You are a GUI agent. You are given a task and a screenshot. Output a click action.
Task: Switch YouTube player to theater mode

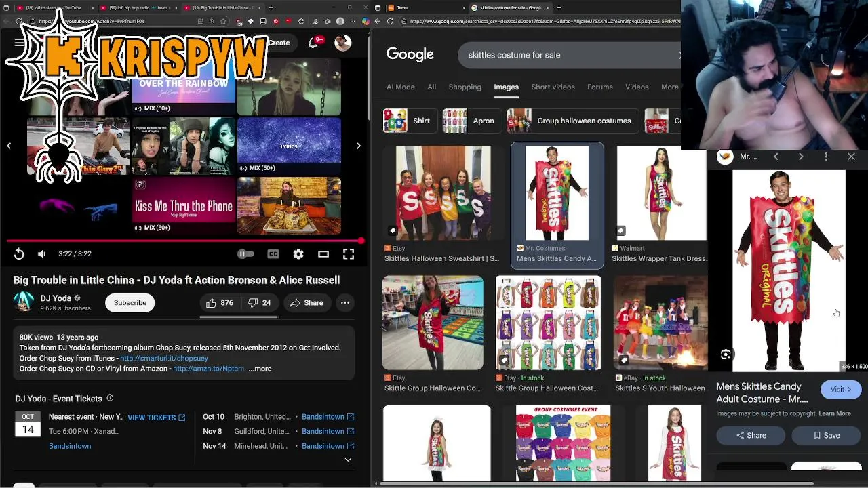[323, 254]
